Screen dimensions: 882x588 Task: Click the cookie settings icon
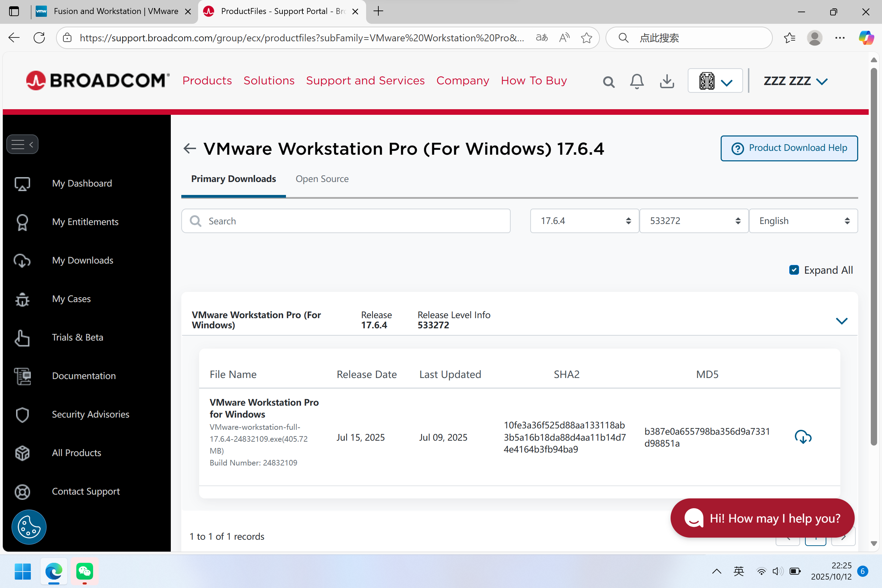point(29,527)
